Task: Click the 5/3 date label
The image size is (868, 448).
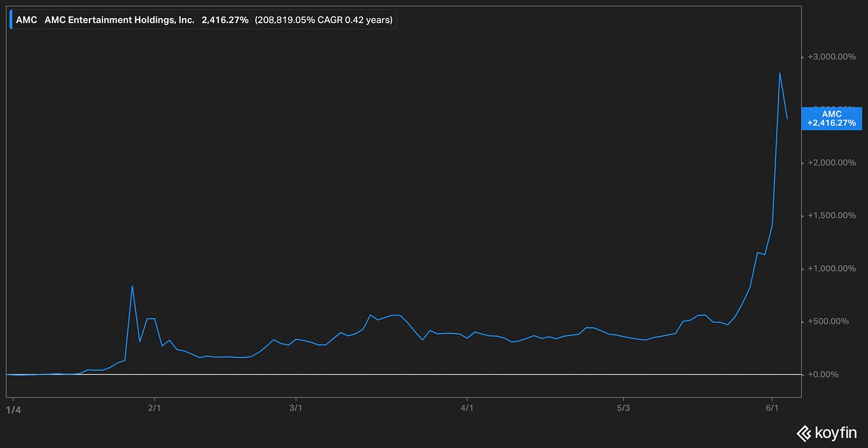Action: (x=624, y=409)
